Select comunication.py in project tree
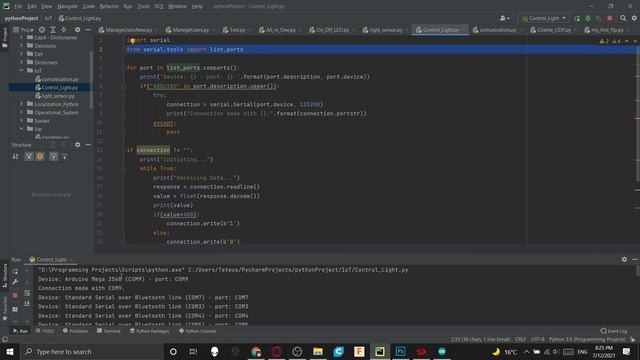Screen dimensions: 640x360 tap(60, 79)
